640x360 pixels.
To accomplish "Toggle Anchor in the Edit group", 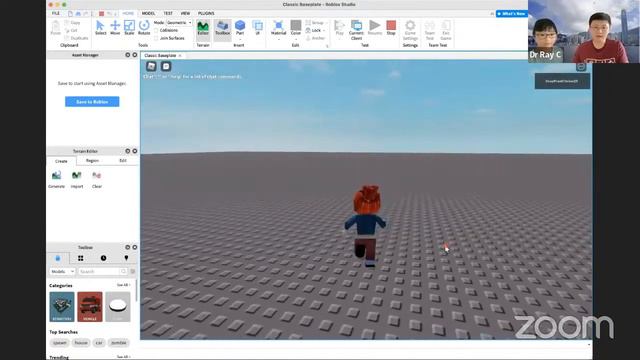I will pyautogui.click(x=315, y=38).
